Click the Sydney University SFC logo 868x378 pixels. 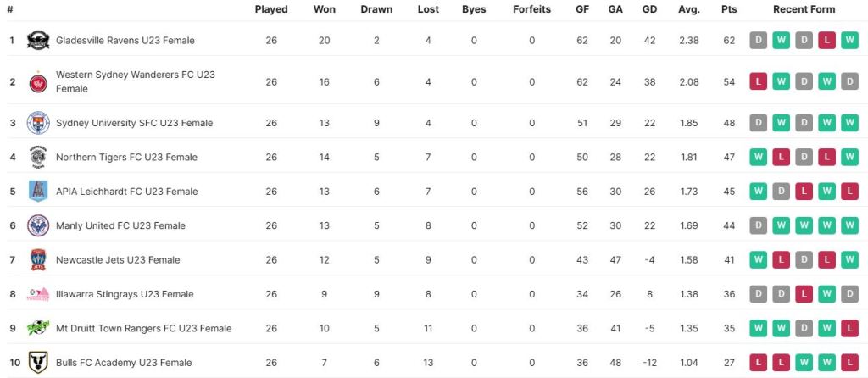(38, 123)
